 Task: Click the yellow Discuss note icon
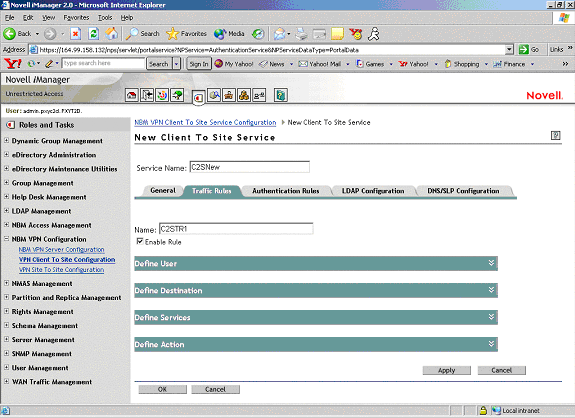[x=337, y=34]
